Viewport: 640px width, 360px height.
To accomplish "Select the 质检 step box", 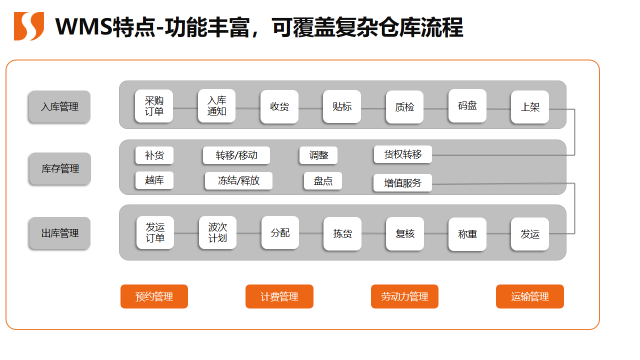I will [x=404, y=107].
